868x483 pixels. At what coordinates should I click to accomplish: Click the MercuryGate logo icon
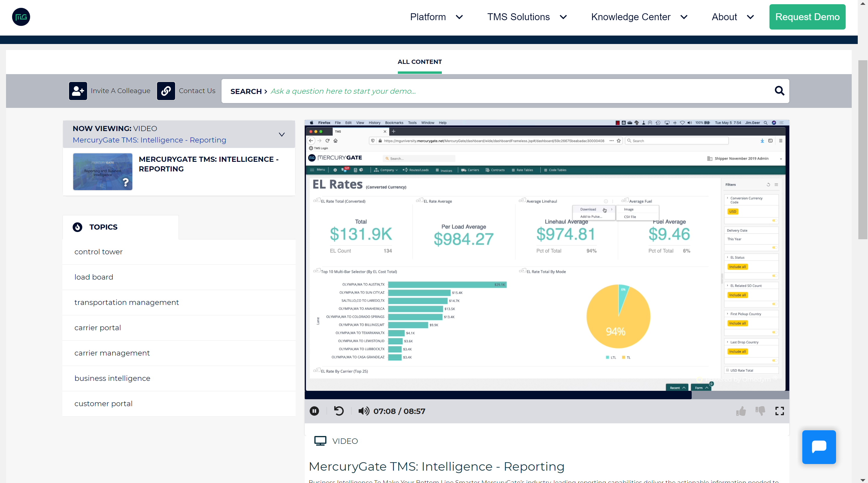(21, 17)
